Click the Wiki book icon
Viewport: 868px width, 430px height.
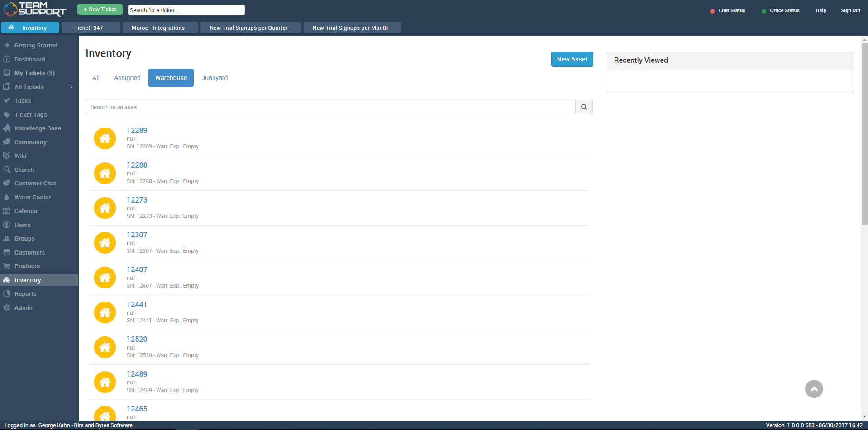[x=7, y=156]
